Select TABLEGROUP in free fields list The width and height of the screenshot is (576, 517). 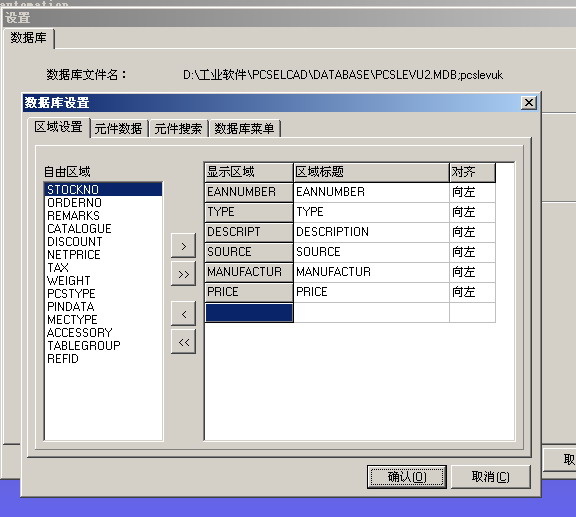(x=103, y=345)
